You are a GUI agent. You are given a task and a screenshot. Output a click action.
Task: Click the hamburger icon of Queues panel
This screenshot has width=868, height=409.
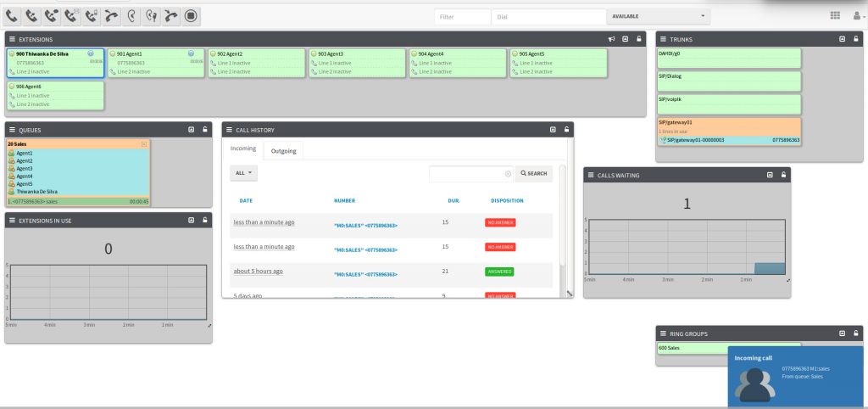12,130
